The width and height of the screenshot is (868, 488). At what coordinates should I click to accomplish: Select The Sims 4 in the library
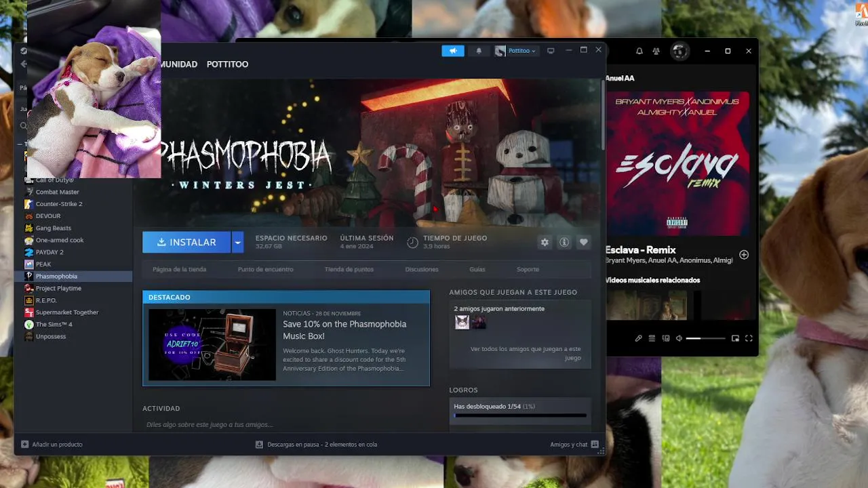click(73, 325)
